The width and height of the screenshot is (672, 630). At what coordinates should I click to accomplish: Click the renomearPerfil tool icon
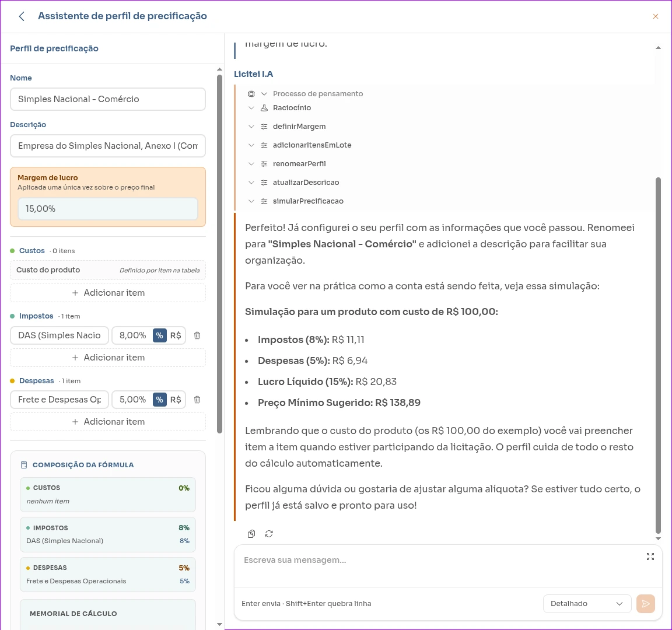click(x=264, y=164)
